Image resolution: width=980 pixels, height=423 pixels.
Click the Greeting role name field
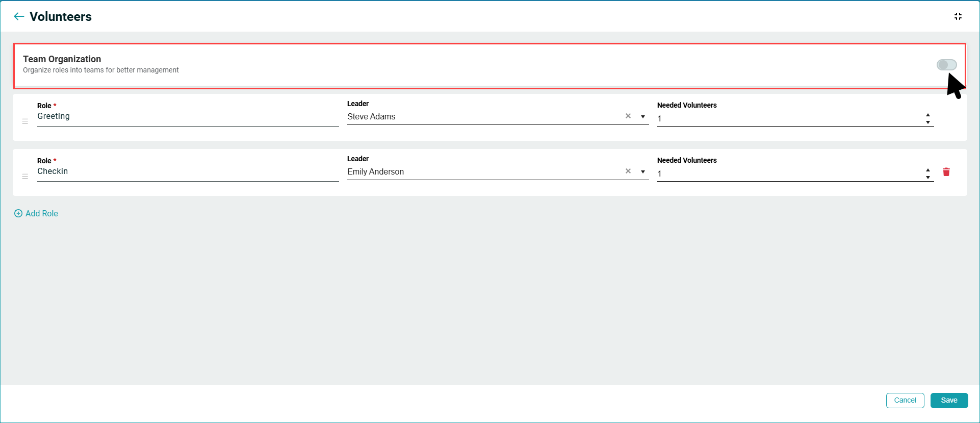coord(187,117)
